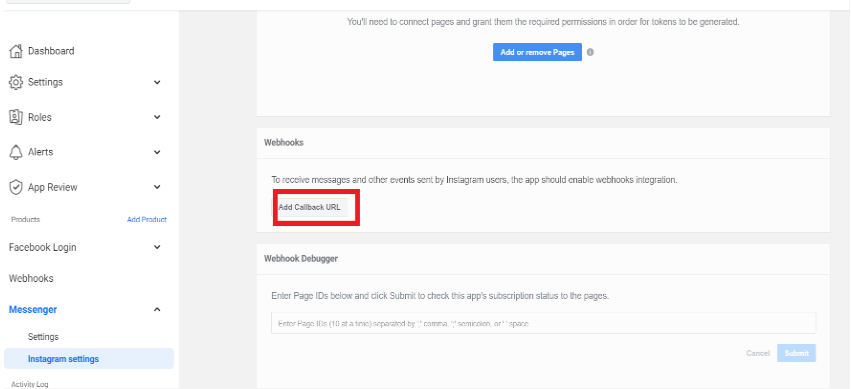
Task: Click info icon beside Add or remove Pages
Action: [590, 53]
